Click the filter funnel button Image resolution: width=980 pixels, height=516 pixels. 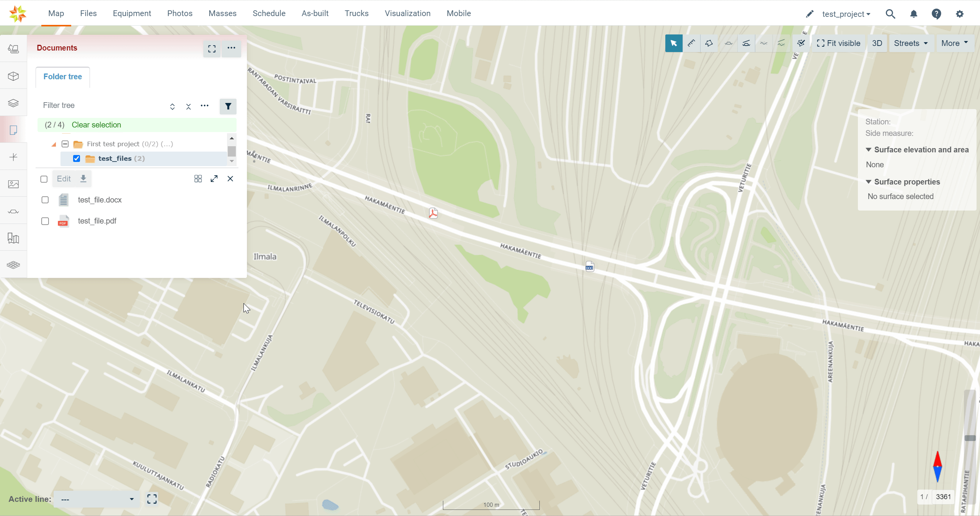(x=228, y=106)
